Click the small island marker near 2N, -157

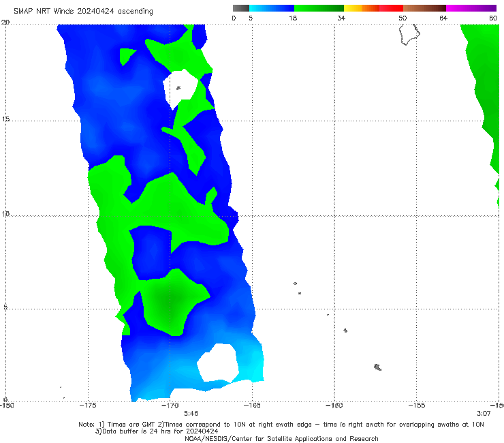[378, 367]
